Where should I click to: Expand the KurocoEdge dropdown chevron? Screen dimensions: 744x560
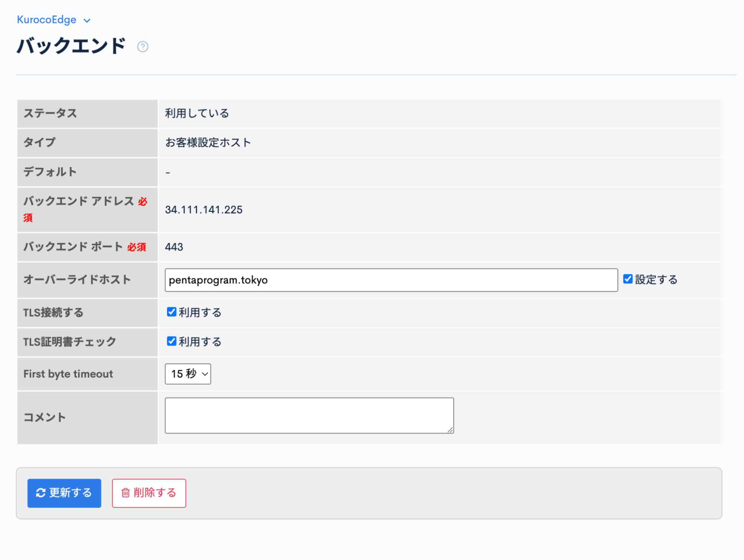[87, 20]
